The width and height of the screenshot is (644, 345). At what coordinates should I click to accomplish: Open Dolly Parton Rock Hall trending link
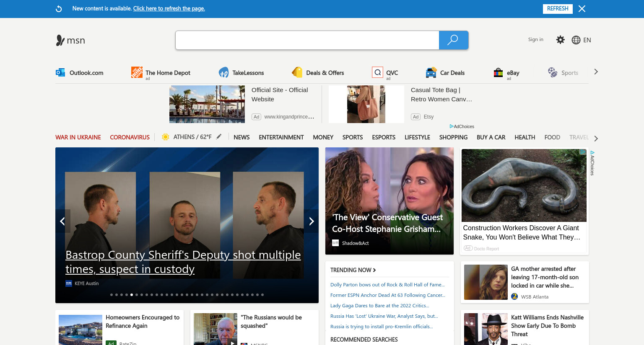[387, 285]
